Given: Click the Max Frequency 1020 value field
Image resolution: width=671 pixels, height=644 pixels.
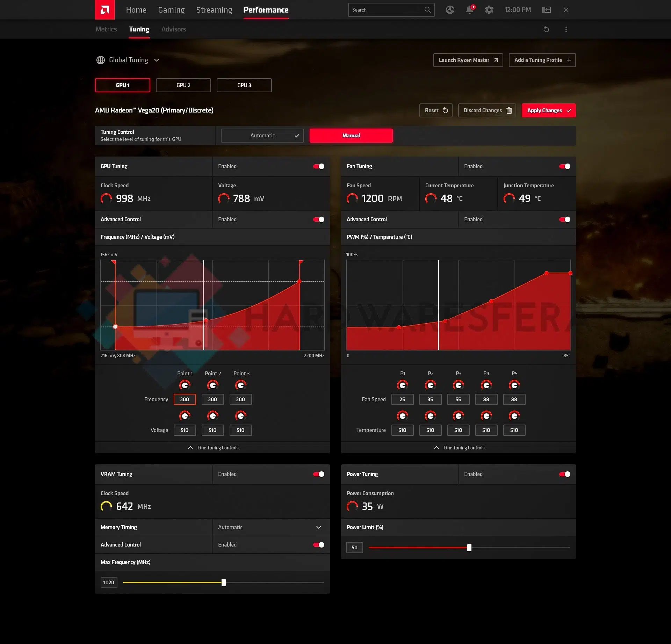Looking at the screenshot, I should point(109,583).
